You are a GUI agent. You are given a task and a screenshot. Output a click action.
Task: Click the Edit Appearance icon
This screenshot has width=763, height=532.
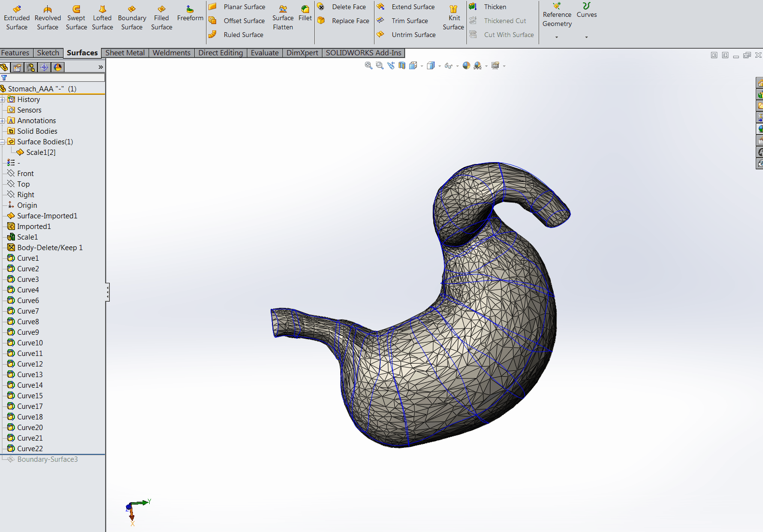(x=466, y=66)
